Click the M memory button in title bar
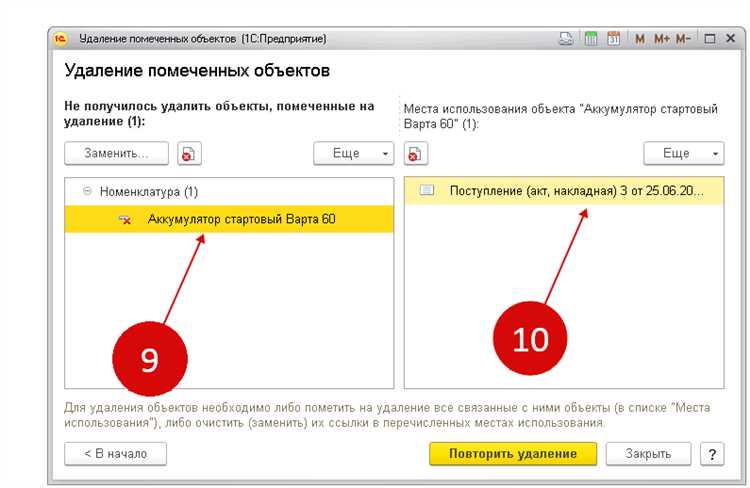The height and width of the screenshot is (488, 750). tap(640, 39)
